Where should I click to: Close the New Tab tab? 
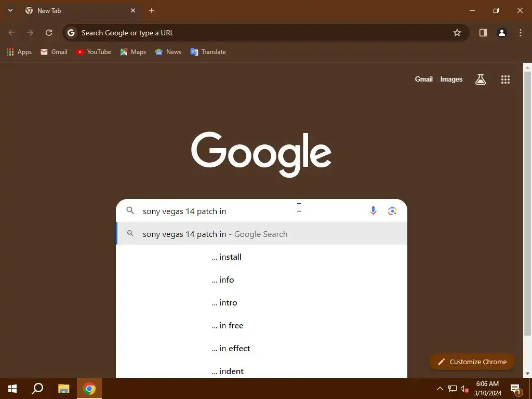coord(133,10)
